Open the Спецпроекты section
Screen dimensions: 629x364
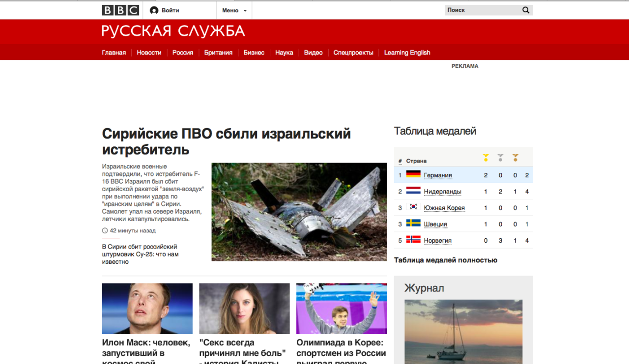(353, 53)
